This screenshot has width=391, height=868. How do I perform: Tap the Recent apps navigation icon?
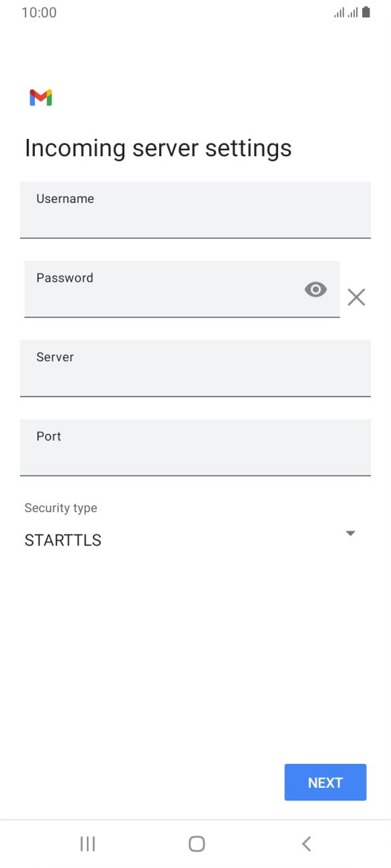pyautogui.click(x=87, y=843)
